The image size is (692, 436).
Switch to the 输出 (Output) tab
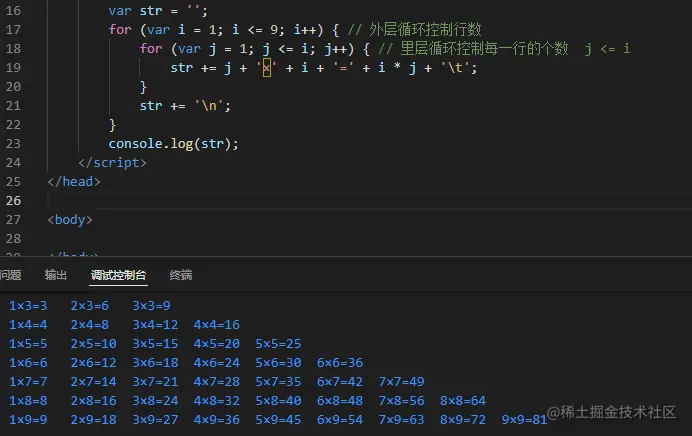(56, 275)
